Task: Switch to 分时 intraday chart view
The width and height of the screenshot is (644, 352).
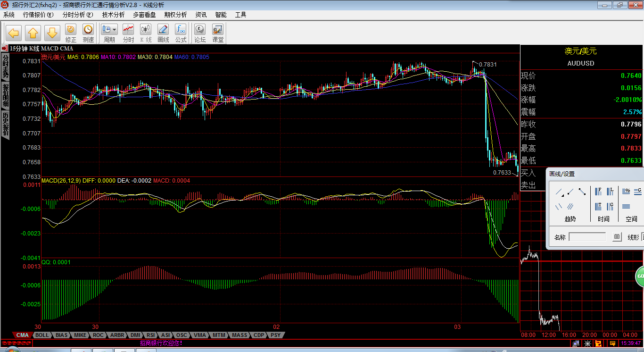Action: point(128,33)
